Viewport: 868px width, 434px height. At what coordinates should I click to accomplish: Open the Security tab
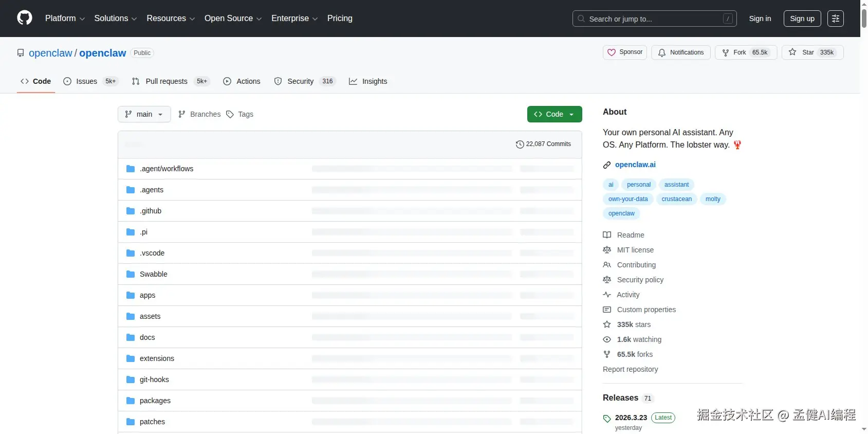(300, 81)
